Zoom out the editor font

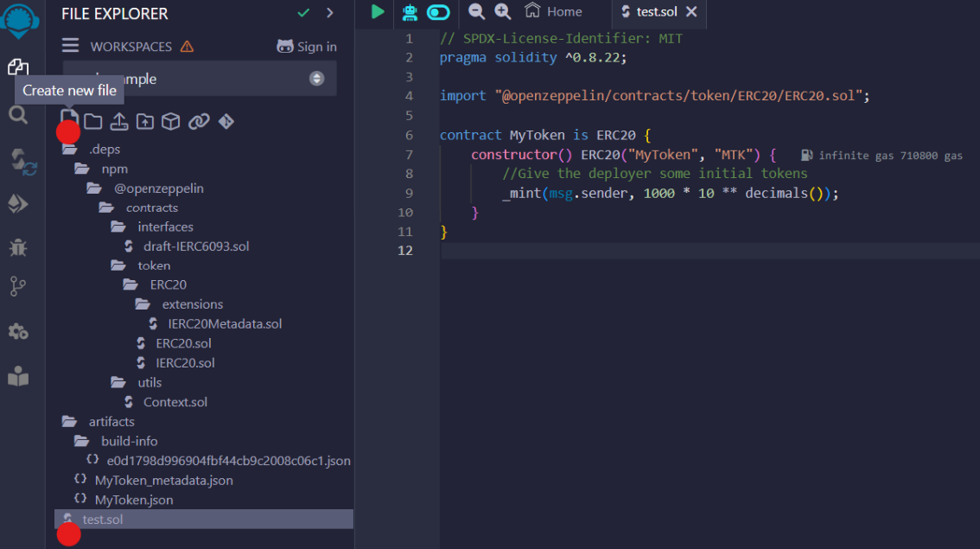pyautogui.click(x=476, y=11)
